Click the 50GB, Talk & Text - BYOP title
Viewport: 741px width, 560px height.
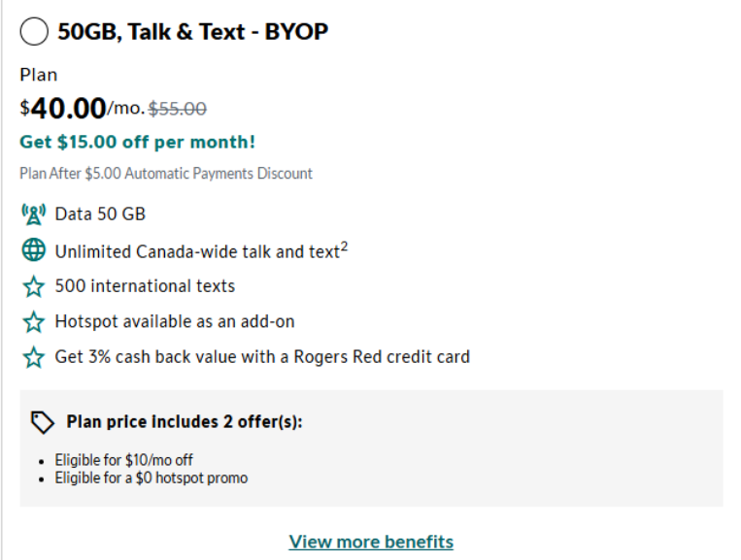point(192,32)
